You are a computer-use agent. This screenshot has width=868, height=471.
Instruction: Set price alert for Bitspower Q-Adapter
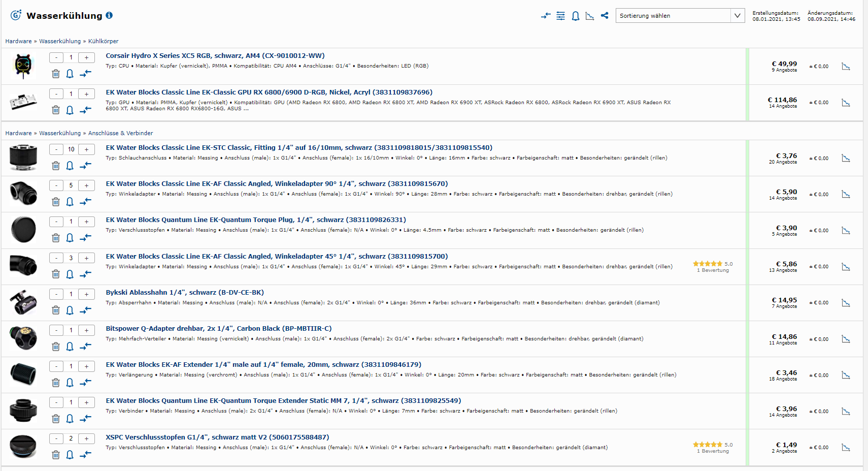pos(70,347)
